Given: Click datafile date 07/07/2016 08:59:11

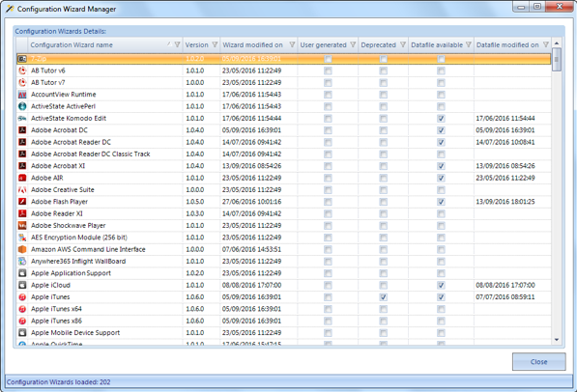Looking at the screenshot, I should (x=505, y=296).
